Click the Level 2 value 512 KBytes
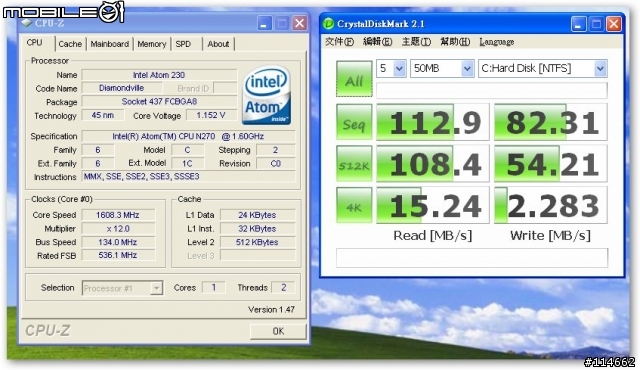The width and height of the screenshot is (640, 370). point(258,242)
